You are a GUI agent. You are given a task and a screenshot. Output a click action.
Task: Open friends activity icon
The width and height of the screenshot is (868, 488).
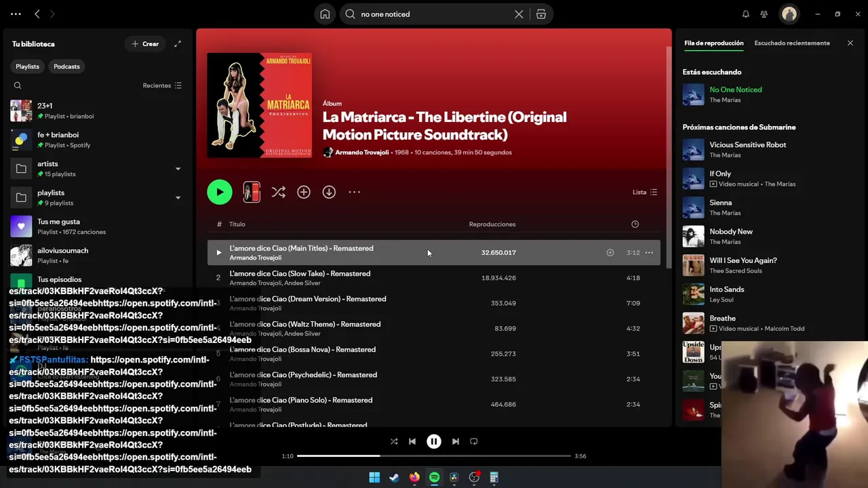click(764, 14)
